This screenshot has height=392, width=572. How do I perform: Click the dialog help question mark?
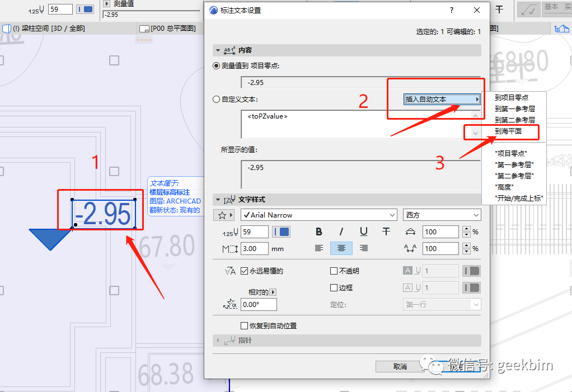(x=451, y=10)
